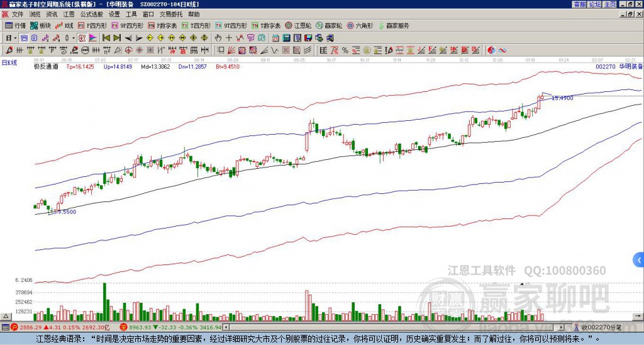Open the P四方形 tool
This screenshot has height=345, width=644.
(92, 25)
